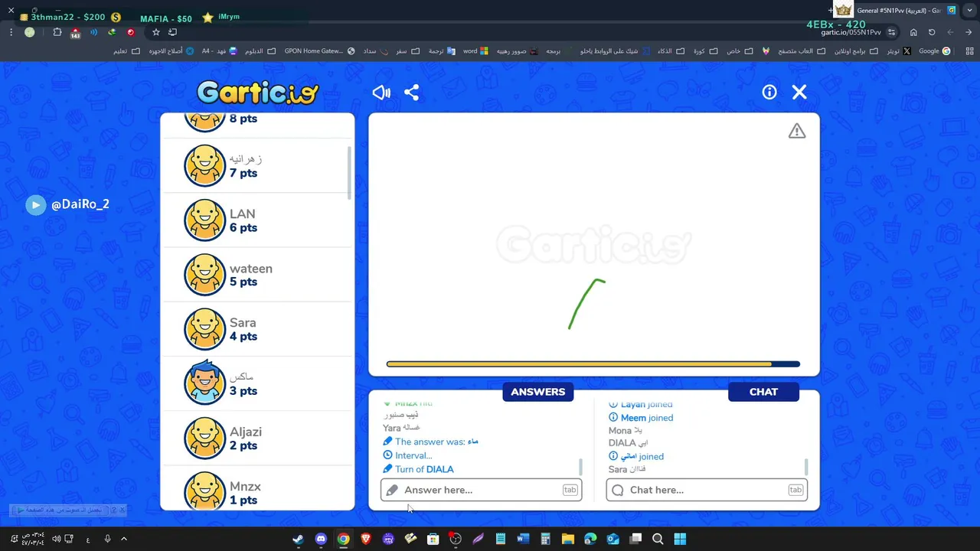The height and width of the screenshot is (551, 980).
Task: Click player wateen's avatar
Action: (x=204, y=275)
